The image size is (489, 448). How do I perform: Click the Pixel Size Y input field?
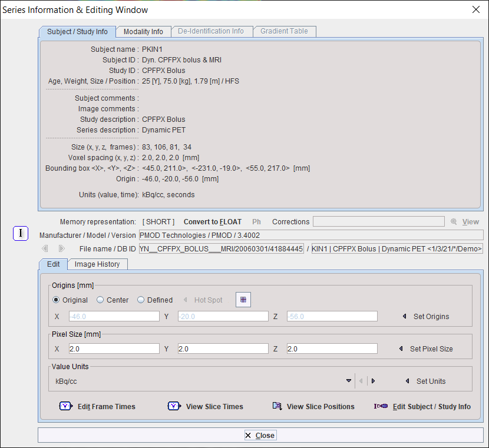coord(223,349)
